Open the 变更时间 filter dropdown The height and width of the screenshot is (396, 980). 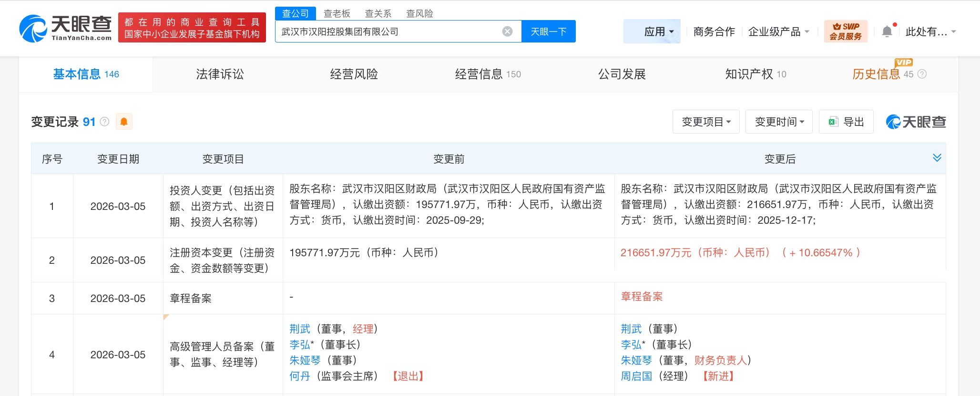pos(779,122)
